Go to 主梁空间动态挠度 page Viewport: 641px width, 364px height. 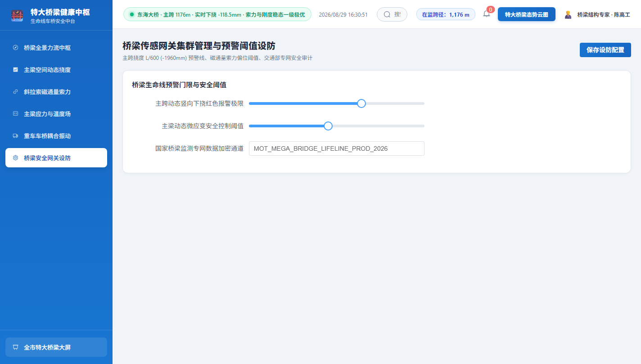[56, 70]
